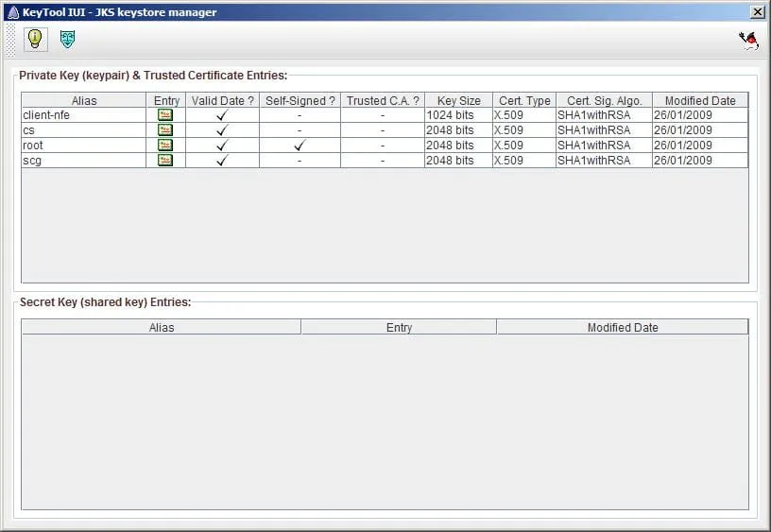The width and height of the screenshot is (771, 532).
Task: Click X.509 cert type for scg
Action: (x=524, y=161)
